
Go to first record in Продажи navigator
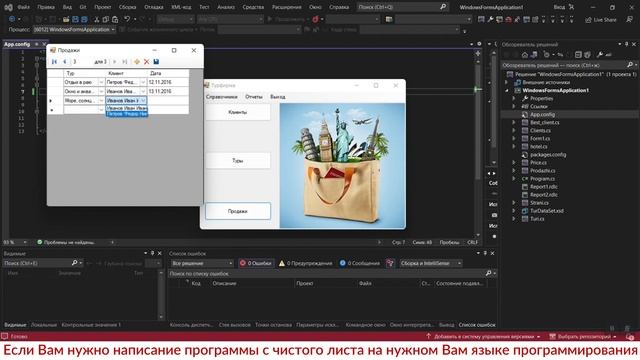pos(54,62)
